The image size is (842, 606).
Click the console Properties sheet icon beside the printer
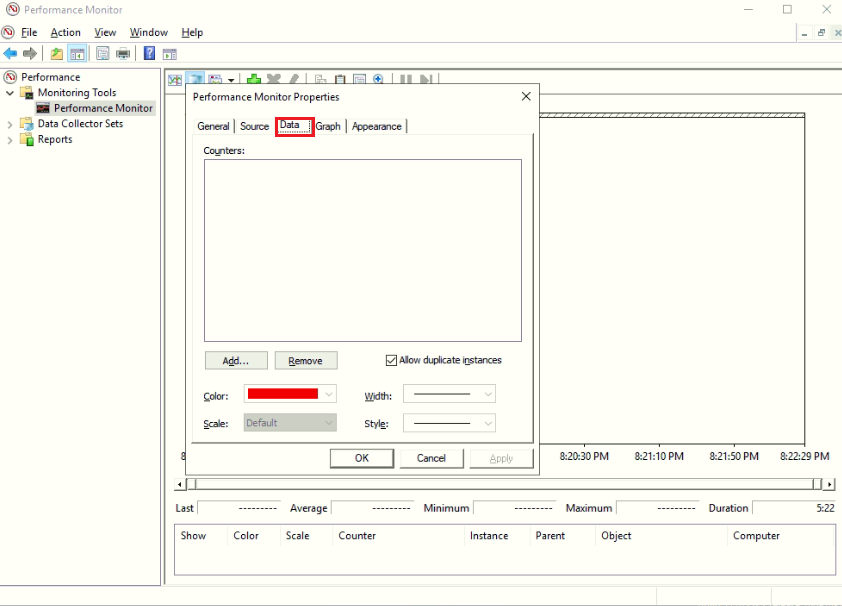coord(103,54)
